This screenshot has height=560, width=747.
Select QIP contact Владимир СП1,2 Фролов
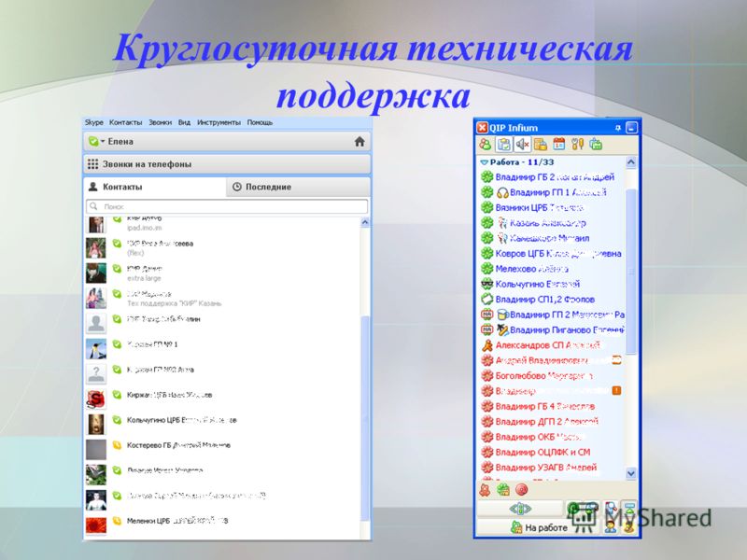(x=551, y=299)
